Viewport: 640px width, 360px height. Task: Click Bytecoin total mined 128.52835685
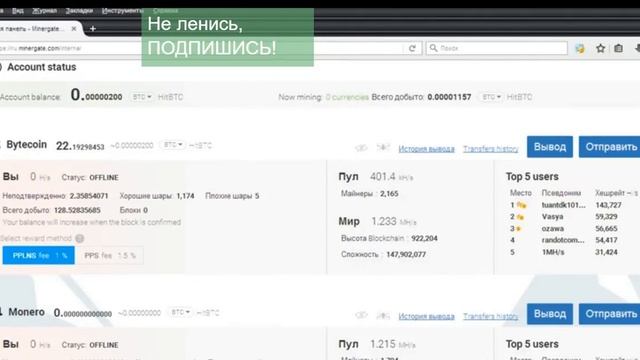point(77,210)
